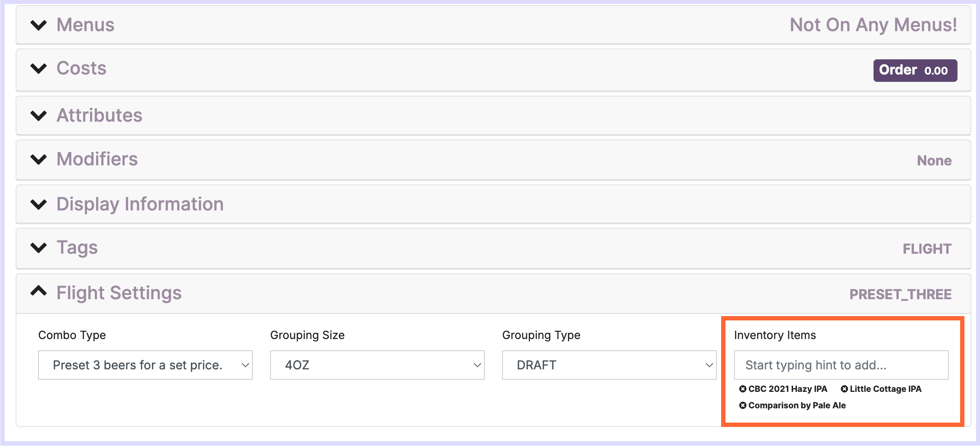The image size is (980, 446).
Task: Expand the Menus section chevron
Action: tap(39, 25)
